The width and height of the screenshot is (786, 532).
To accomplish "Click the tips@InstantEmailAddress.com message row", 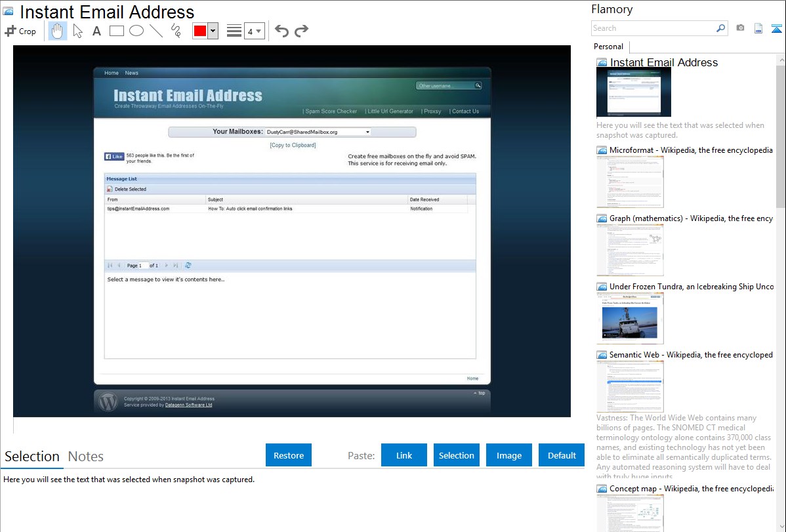I will tap(286, 209).
